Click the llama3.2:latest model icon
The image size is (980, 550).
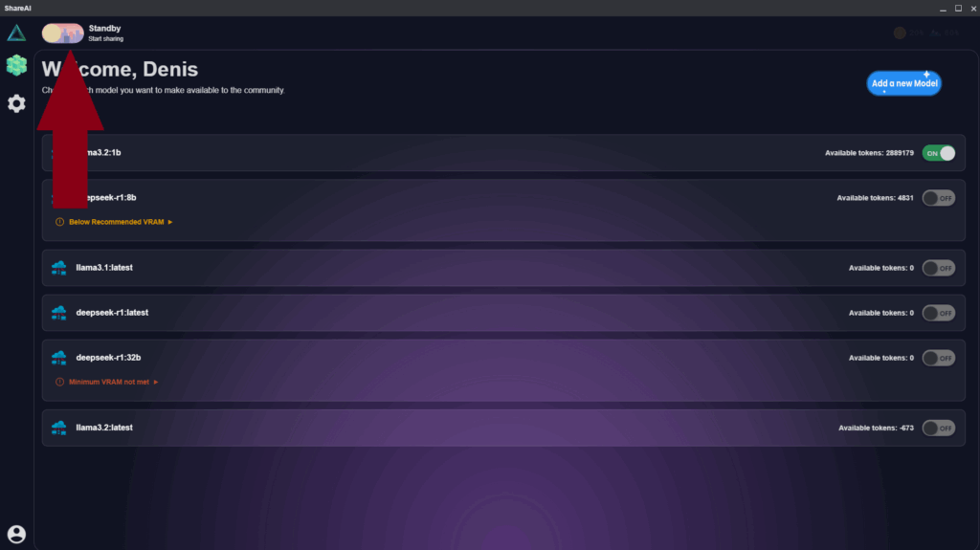coord(58,429)
